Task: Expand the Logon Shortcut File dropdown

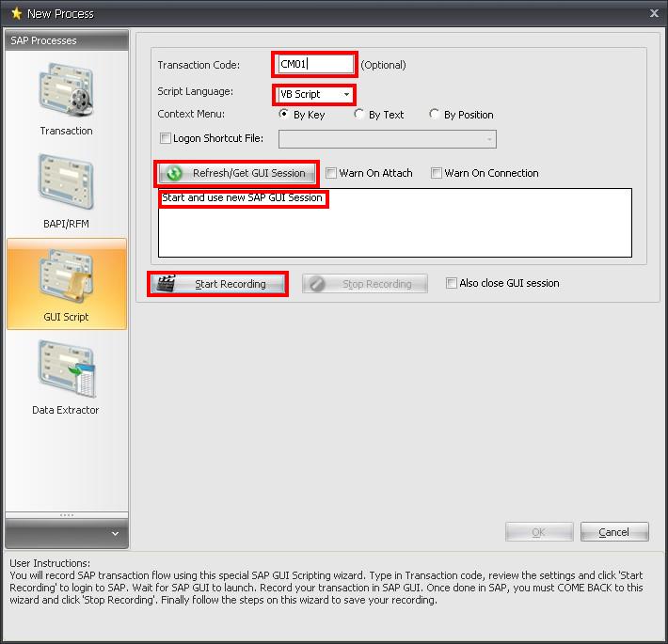Action: (489, 139)
